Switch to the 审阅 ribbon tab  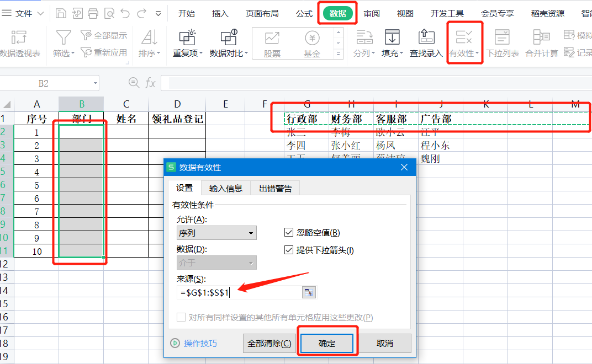pyautogui.click(x=372, y=14)
